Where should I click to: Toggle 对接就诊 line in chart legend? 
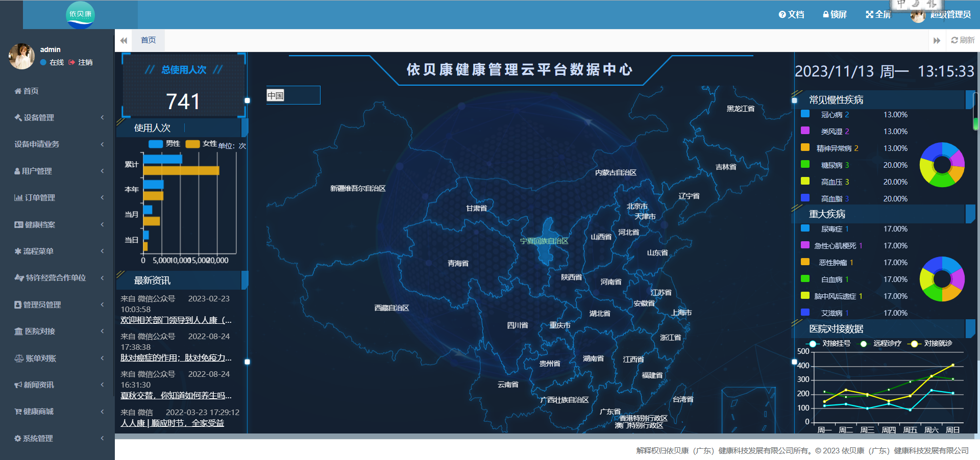click(x=930, y=343)
